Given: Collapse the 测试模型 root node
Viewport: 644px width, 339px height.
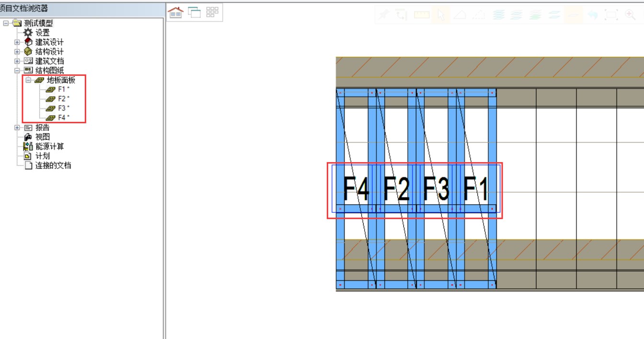Looking at the screenshot, I should point(6,23).
